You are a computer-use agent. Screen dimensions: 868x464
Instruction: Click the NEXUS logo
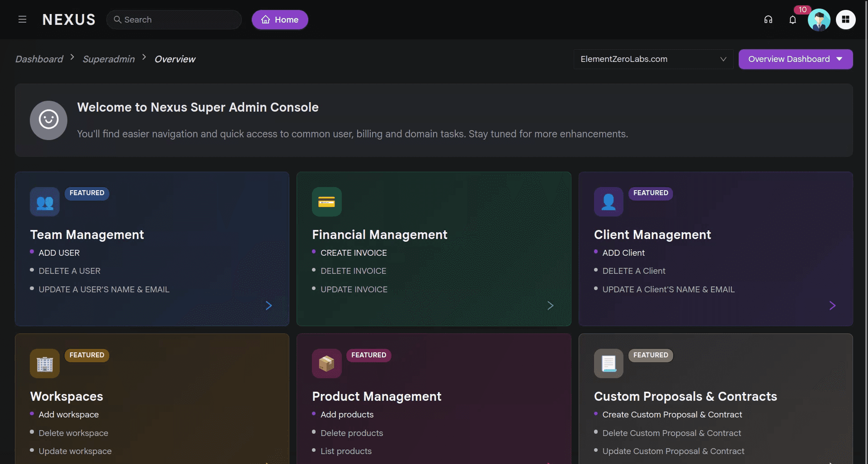(x=69, y=19)
